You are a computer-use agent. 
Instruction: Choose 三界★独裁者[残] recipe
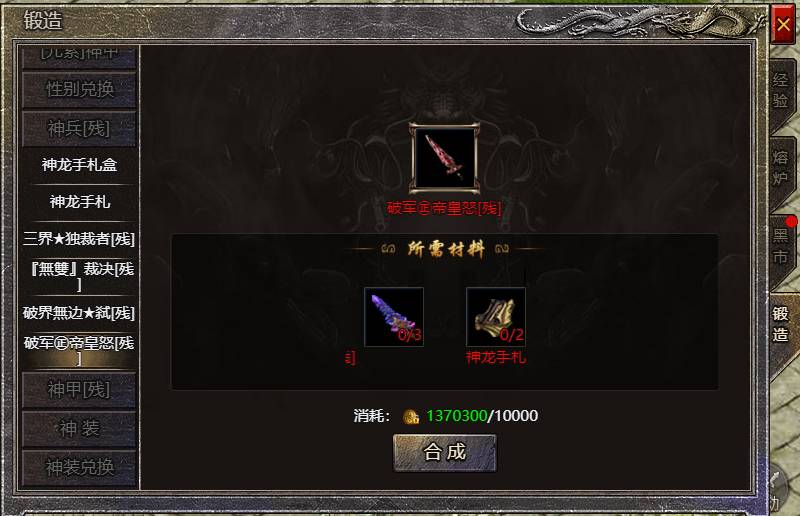[x=79, y=239]
